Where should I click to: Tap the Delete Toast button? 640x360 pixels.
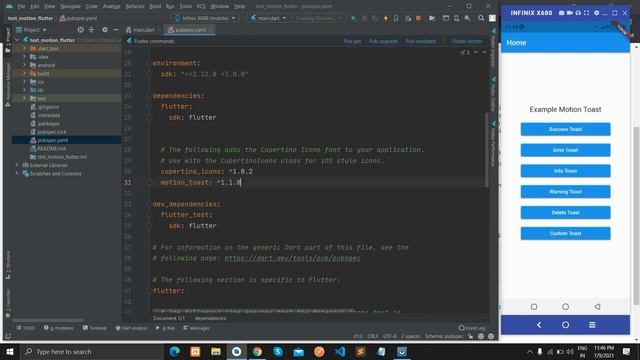point(565,213)
